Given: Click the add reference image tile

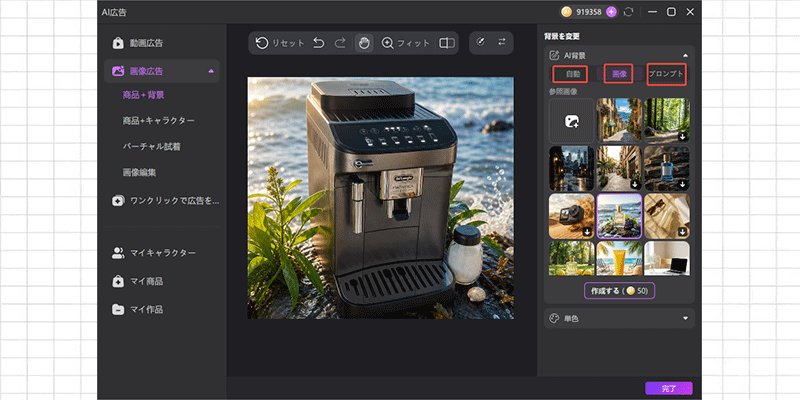Looking at the screenshot, I should pyautogui.click(x=571, y=121).
